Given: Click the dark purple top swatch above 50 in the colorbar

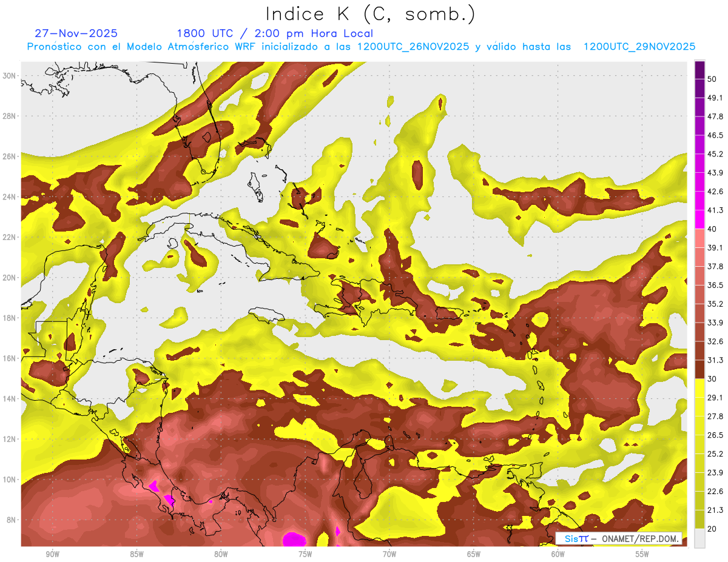Looking at the screenshot, I should (x=699, y=70).
